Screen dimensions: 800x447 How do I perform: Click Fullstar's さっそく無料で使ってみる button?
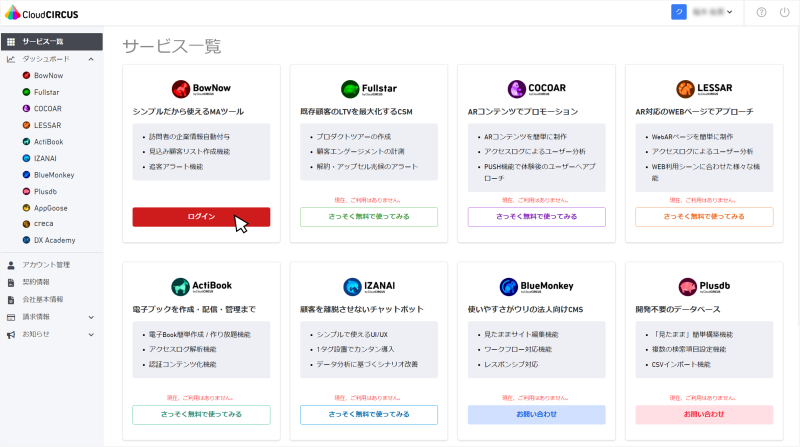click(369, 217)
